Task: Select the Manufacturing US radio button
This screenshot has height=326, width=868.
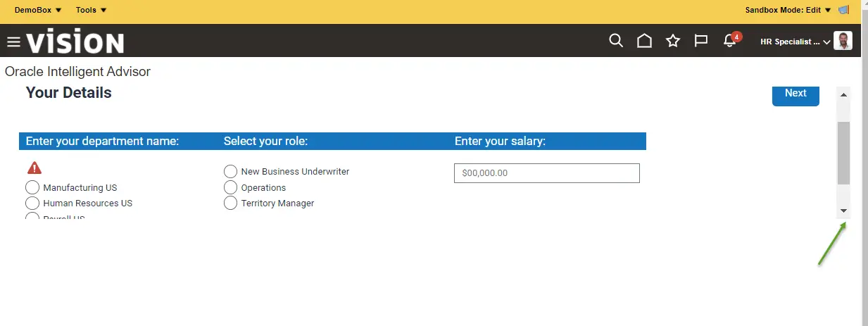Action: click(32, 187)
